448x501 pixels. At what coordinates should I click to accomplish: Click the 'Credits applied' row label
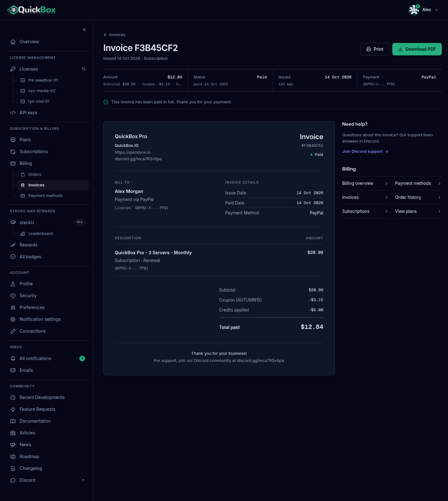pyautogui.click(x=234, y=310)
